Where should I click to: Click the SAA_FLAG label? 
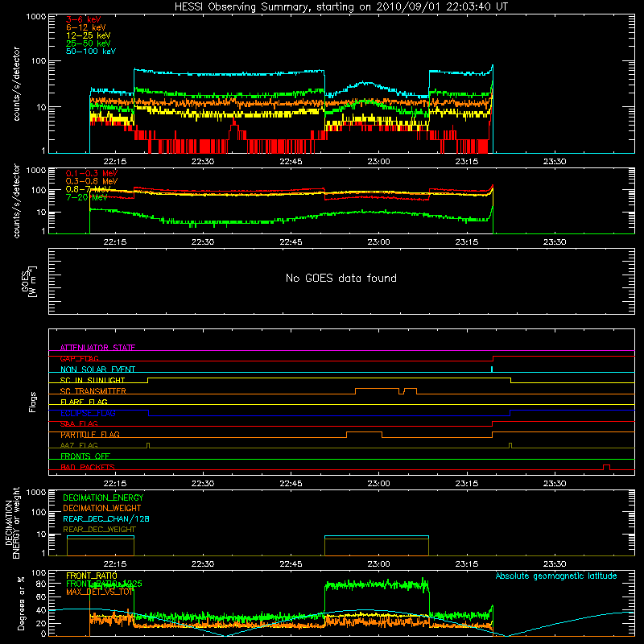click(x=79, y=423)
